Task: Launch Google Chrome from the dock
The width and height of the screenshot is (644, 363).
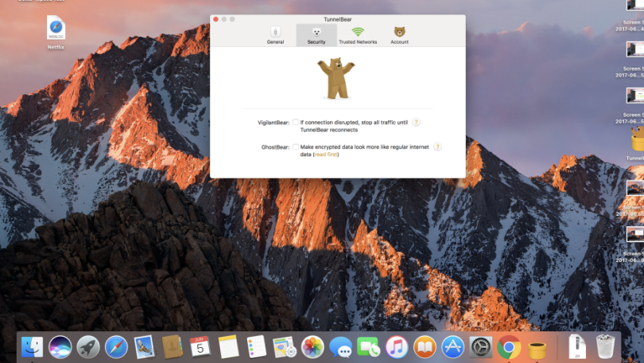Action: [509, 347]
